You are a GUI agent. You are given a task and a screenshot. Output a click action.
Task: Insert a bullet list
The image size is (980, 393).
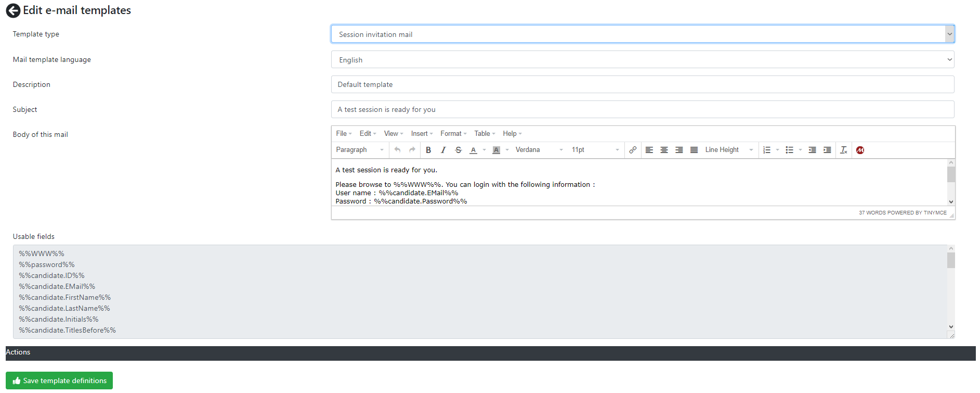click(789, 150)
